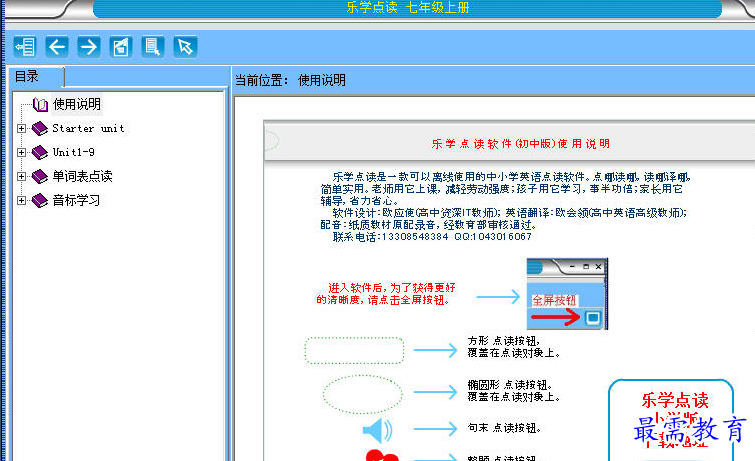Toggle the table-of-contents panel icon
This screenshot has width=755, height=461.
tap(25, 47)
